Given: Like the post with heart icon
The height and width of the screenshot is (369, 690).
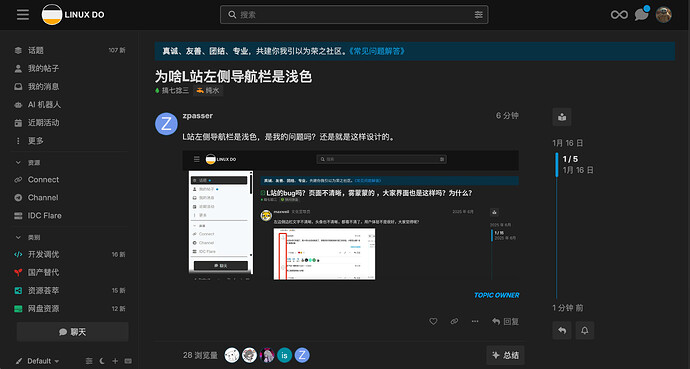Looking at the screenshot, I should click(x=433, y=322).
